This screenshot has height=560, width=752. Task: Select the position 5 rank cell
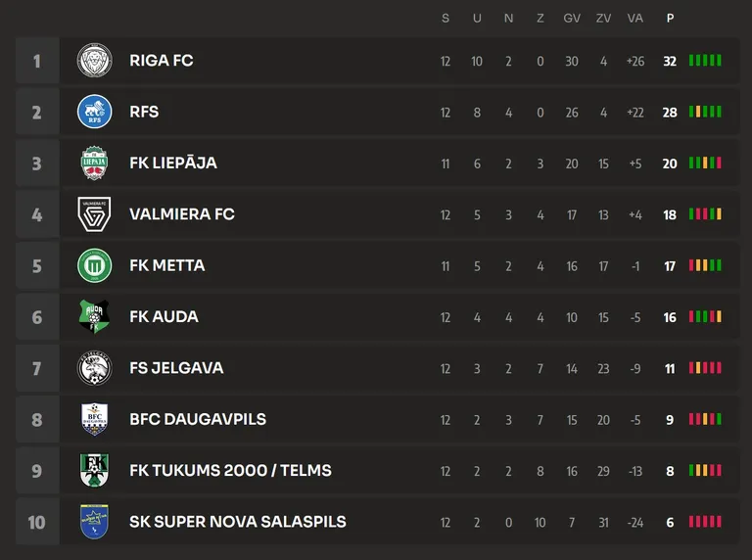(x=37, y=265)
